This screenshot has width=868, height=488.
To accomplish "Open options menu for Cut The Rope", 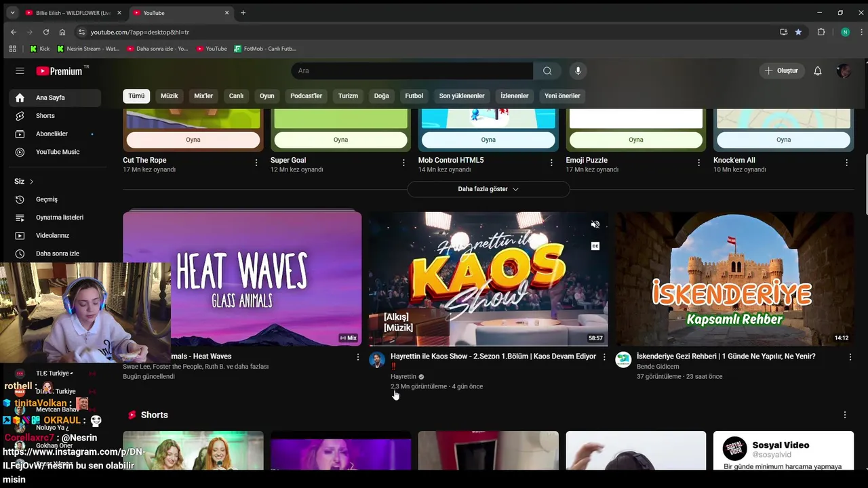I will pos(256,163).
